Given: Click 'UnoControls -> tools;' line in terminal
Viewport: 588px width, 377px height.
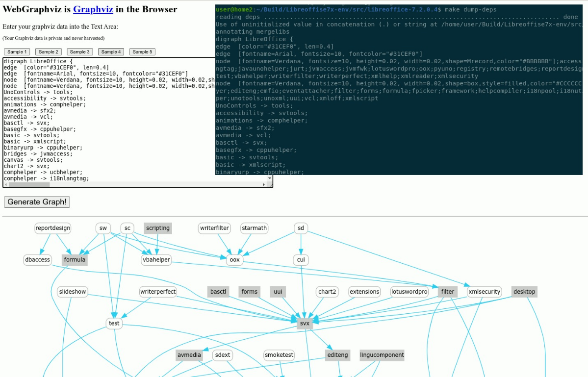Looking at the screenshot, I should [x=254, y=106].
